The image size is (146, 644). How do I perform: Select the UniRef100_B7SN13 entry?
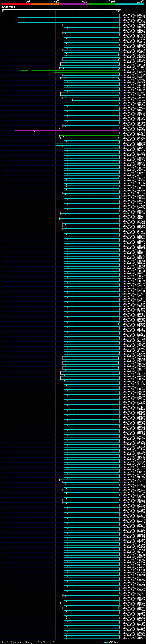tap(134, 37)
